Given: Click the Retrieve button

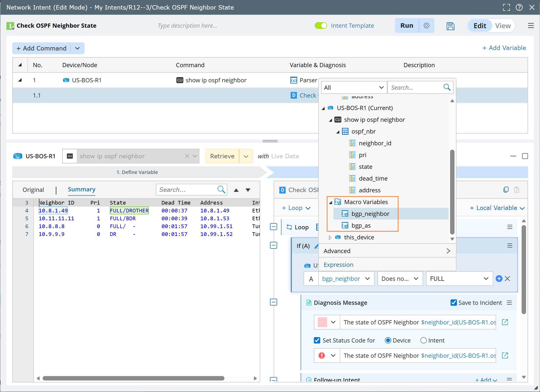Looking at the screenshot, I should [222, 156].
